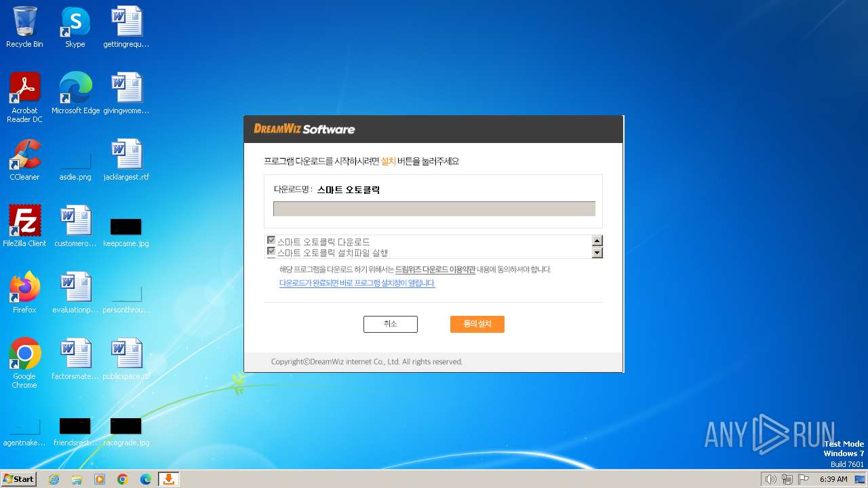The width and height of the screenshot is (868, 488).
Task: Click the list scroll up arrow
Action: (x=597, y=241)
